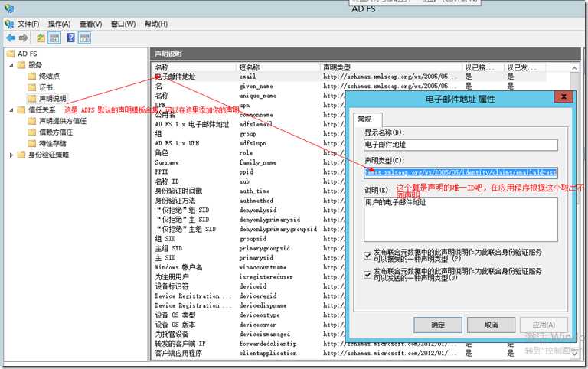Image resolution: width=588 pixels, height=369 pixels.
Task: Click the 说明 description text box
Action: tap(460, 220)
